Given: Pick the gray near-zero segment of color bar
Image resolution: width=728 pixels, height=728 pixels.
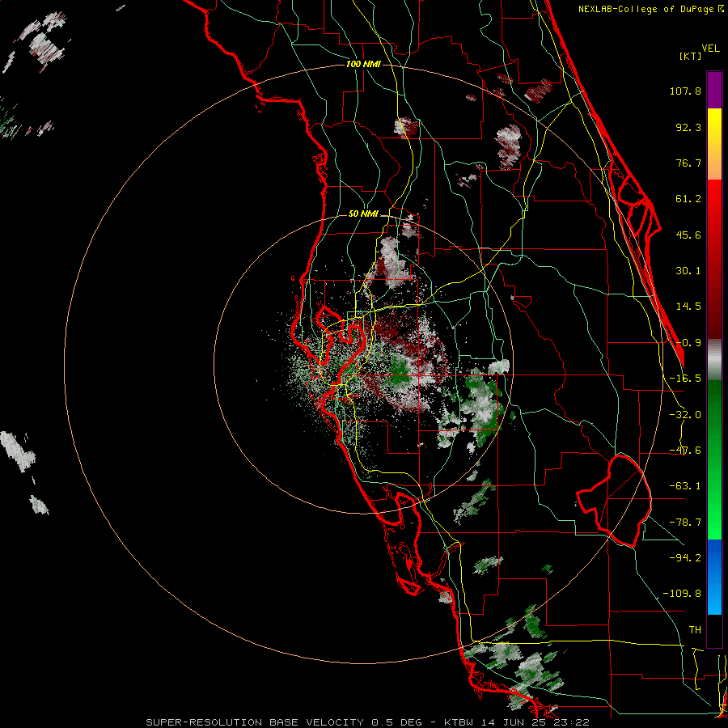Looking at the screenshot, I should (x=714, y=360).
